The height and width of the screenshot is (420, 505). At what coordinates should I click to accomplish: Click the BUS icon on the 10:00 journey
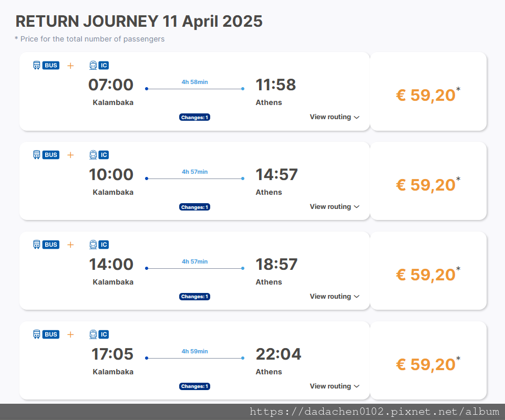tap(46, 155)
